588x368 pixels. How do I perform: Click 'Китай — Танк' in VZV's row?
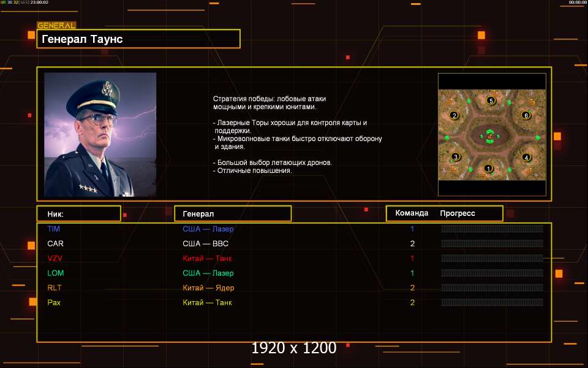click(x=207, y=258)
